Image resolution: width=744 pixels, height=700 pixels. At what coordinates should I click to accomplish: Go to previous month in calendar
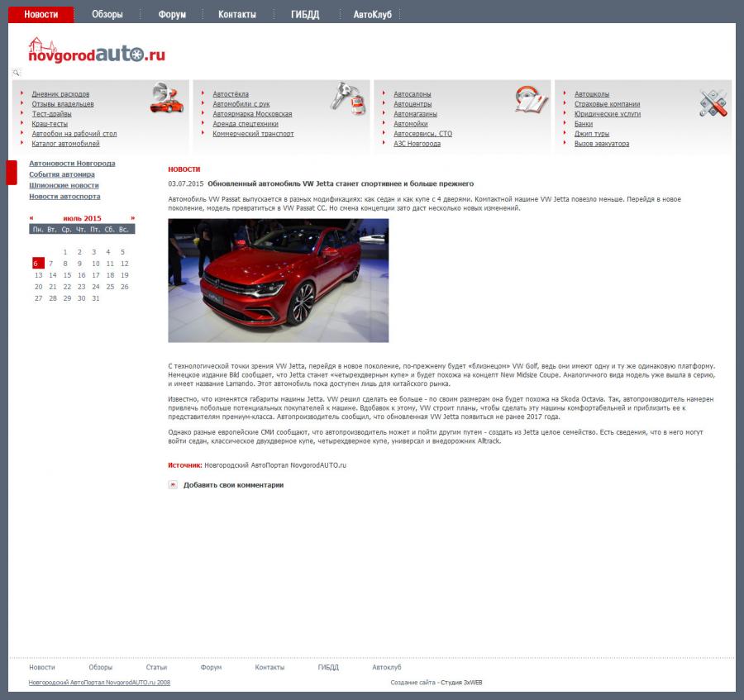point(31,218)
